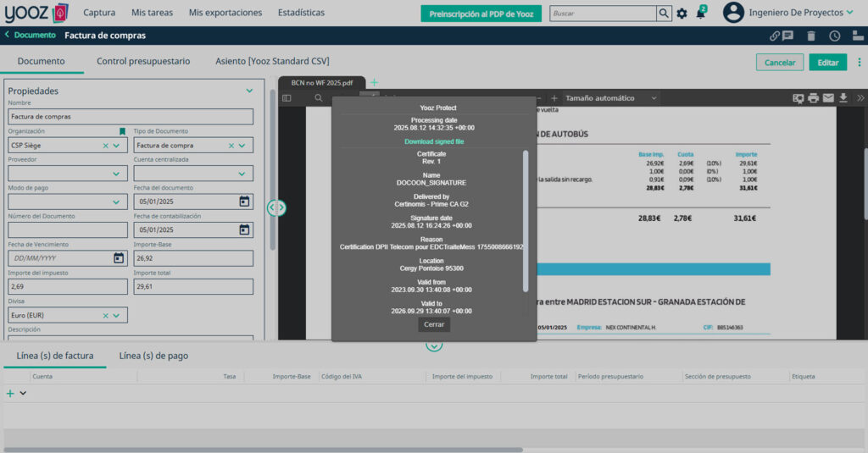Viewport: 868px width, 453px height.
Task: Toggle the PDF viewer sidebar
Action: [287, 98]
